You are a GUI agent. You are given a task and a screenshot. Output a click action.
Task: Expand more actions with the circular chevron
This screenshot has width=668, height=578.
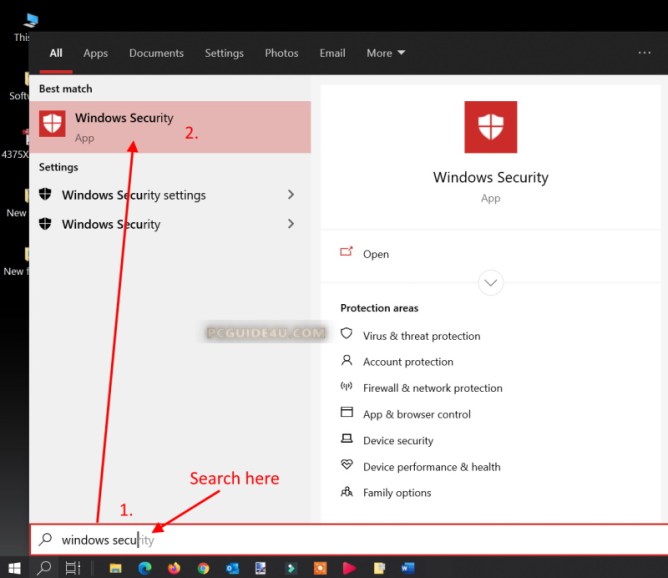(490, 283)
